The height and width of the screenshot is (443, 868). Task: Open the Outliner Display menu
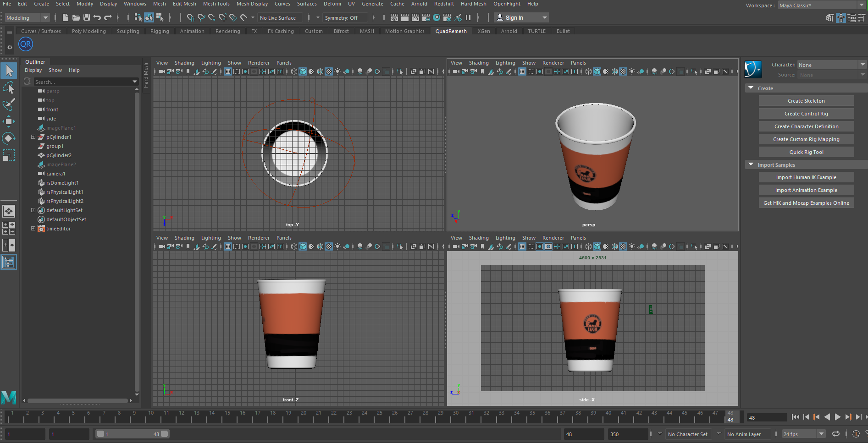point(33,70)
